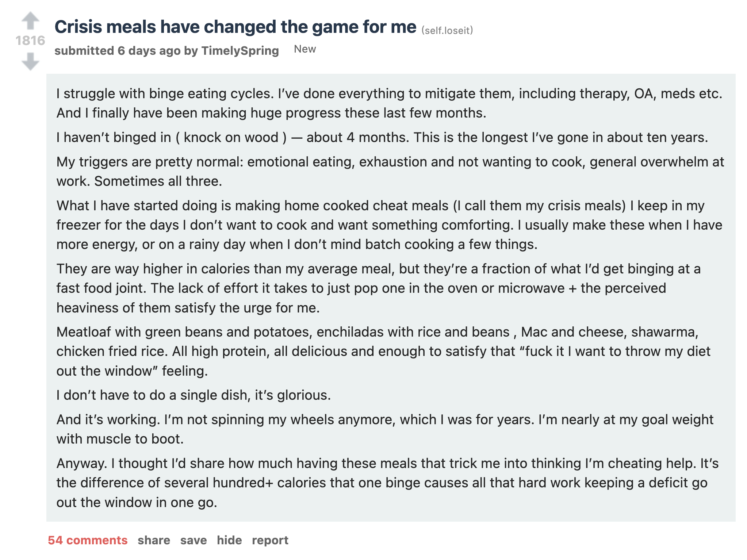Upvote the Crisis meals post
Viewport: 747px width, 560px height.
pos(30,20)
